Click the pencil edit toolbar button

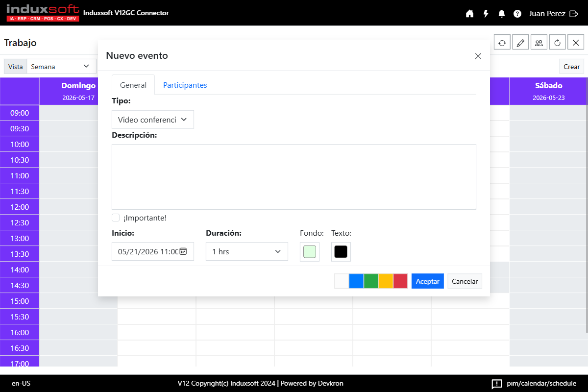point(520,43)
